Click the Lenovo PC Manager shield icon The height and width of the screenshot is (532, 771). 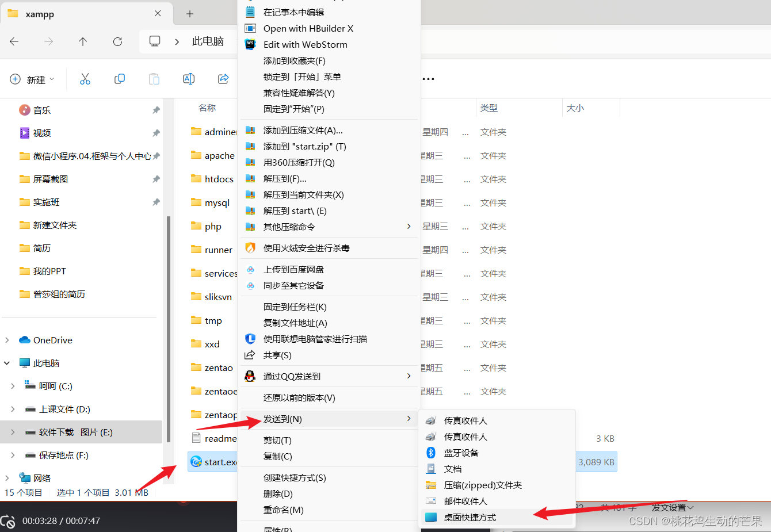[x=250, y=339]
